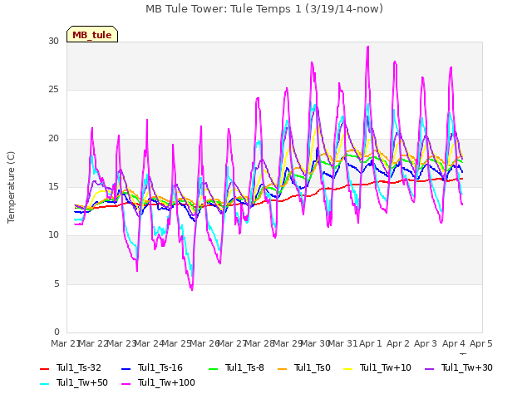Click legend label Tul1_Ts0

(x=313, y=367)
